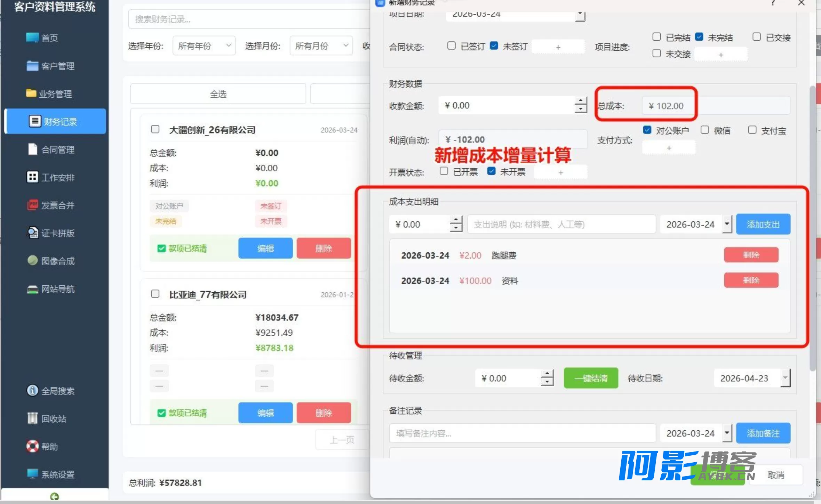Go to 客户管理 section
This screenshot has width=821, height=504.
[58, 66]
